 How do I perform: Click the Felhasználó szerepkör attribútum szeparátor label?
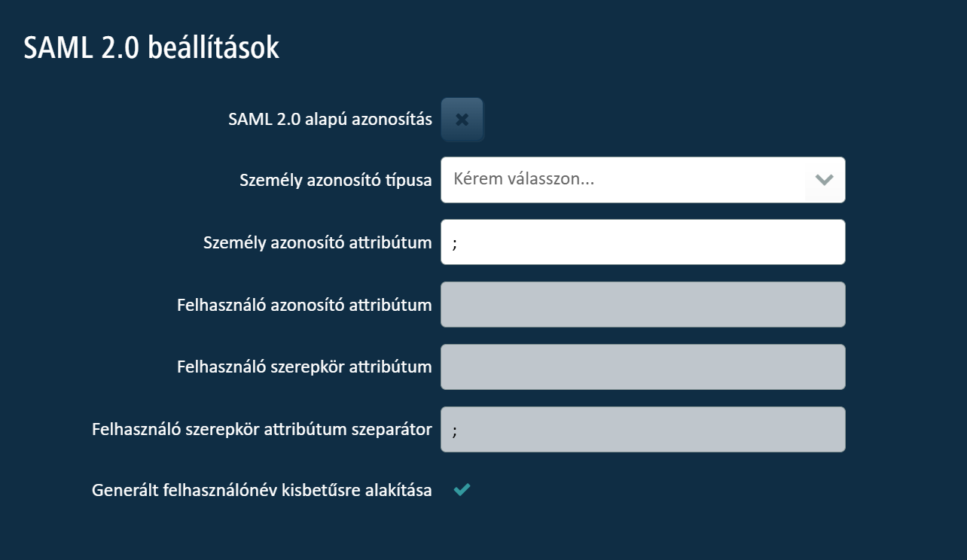coord(262,430)
